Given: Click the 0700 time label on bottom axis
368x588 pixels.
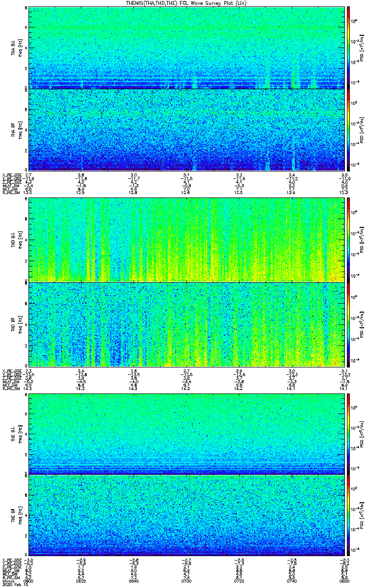Looking at the screenshot, I should 186,581.
